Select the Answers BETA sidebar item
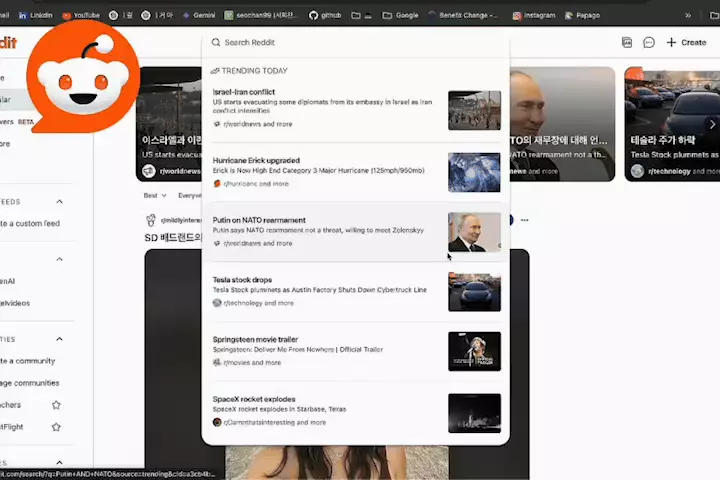 [x=17, y=122]
